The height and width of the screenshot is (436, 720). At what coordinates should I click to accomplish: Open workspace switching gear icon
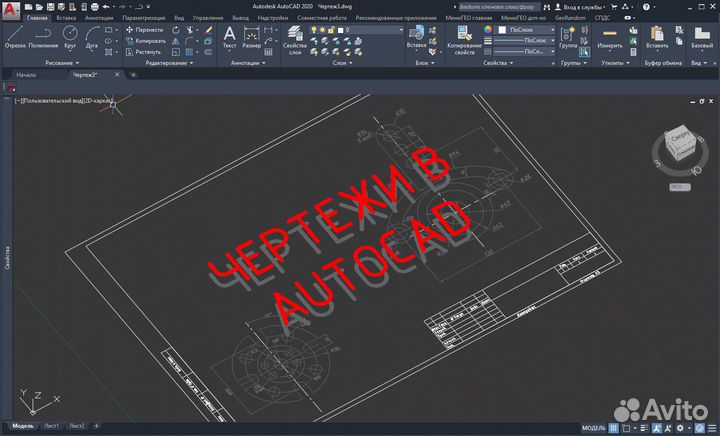[x=680, y=428]
